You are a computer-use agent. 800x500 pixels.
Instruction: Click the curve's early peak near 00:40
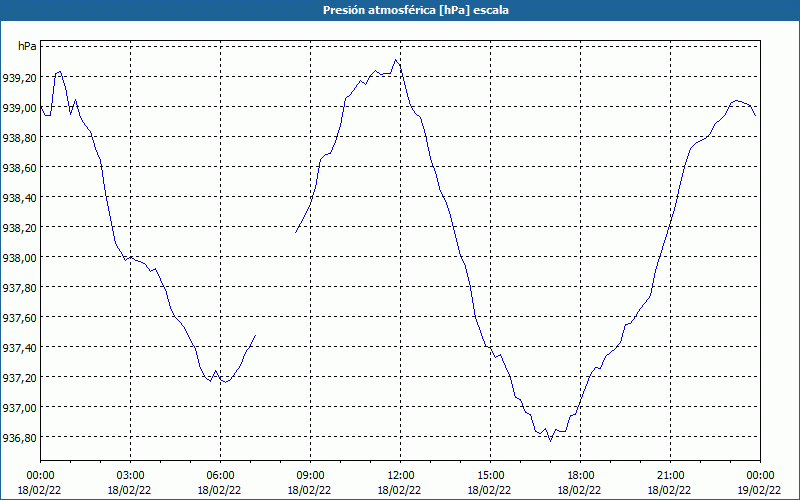pyautogui.click(x=60, y=71)
